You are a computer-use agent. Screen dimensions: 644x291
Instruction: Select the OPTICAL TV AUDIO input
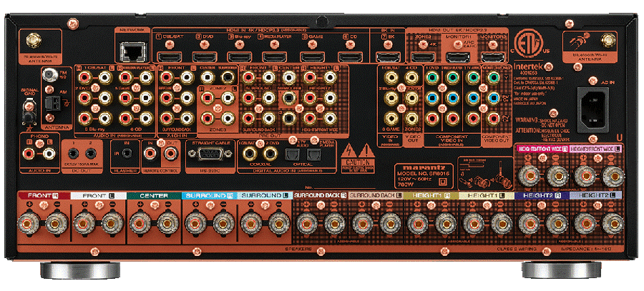[x=291, y=152]
